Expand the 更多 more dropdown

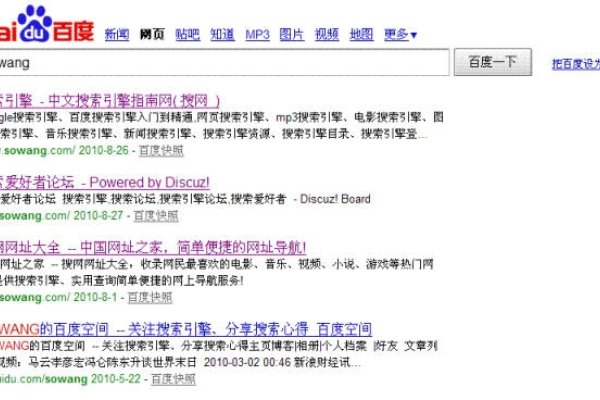(x=400, y=34)
